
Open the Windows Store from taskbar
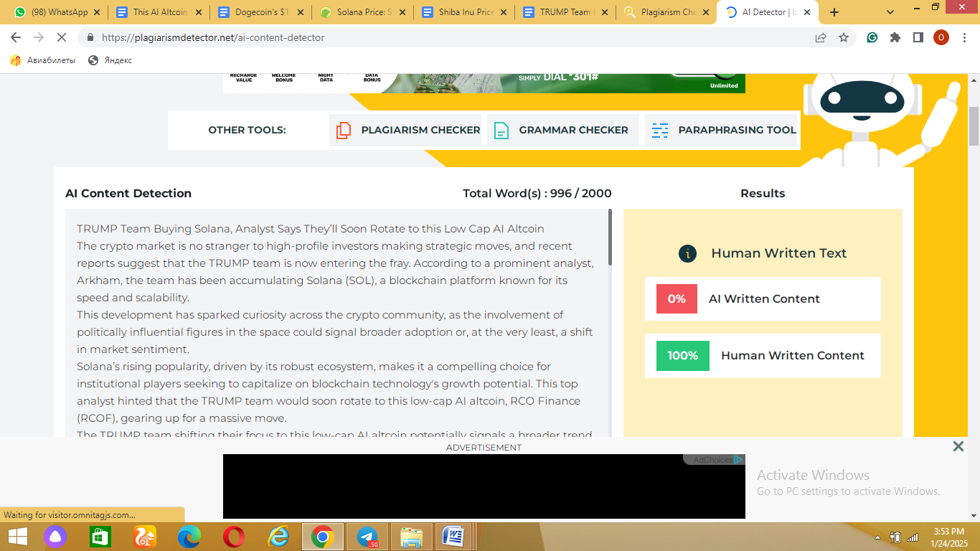[100, 537]
